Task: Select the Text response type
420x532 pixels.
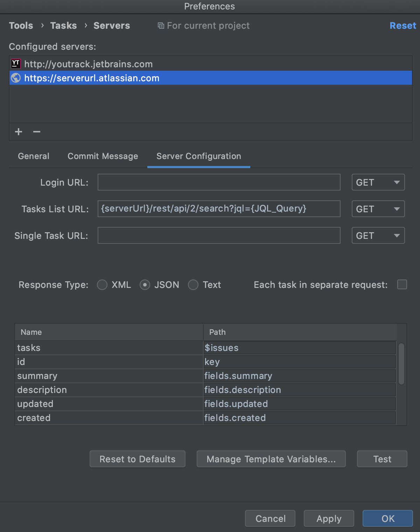Action: [x=193, y=285]
